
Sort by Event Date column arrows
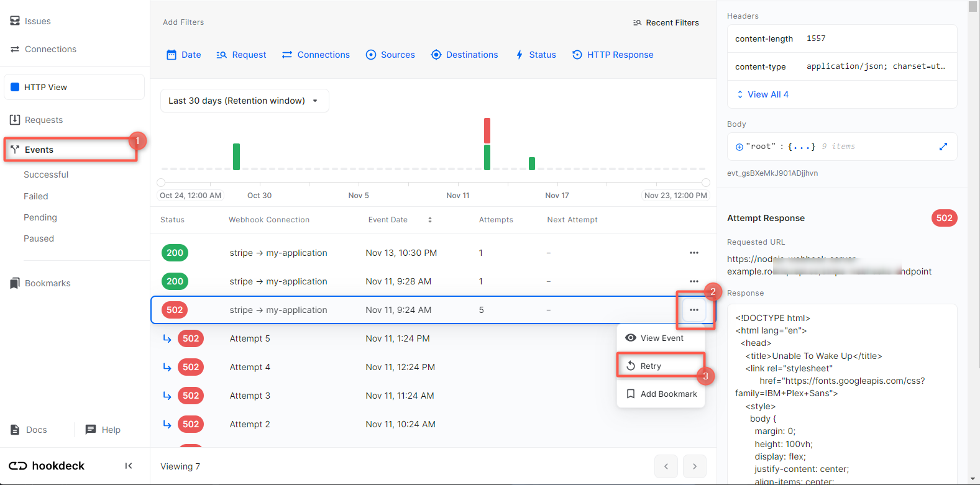pyautogui.click(x=430, y=220)
